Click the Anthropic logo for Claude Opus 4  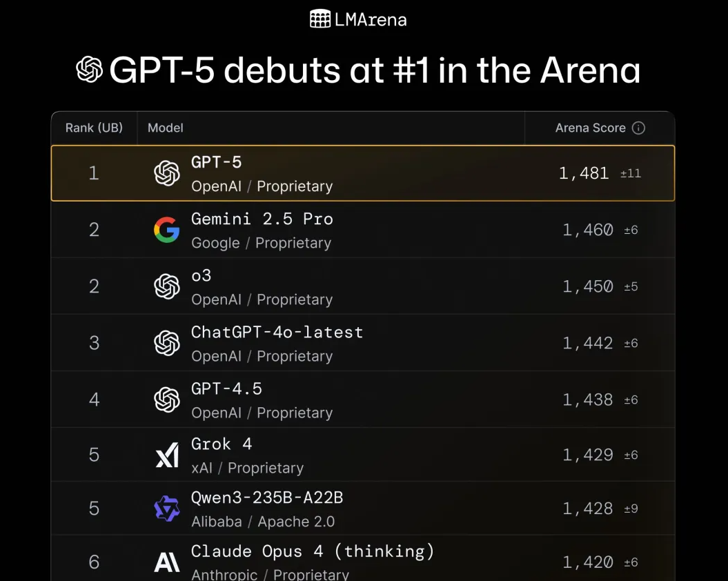pyautogui.click(x=167, y=562)
